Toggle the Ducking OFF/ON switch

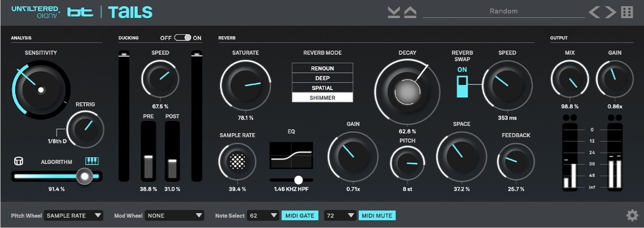click(182, 38)
